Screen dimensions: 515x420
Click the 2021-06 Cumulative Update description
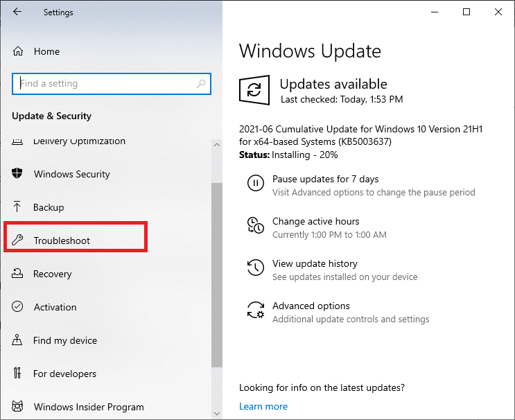click(360, 135)
